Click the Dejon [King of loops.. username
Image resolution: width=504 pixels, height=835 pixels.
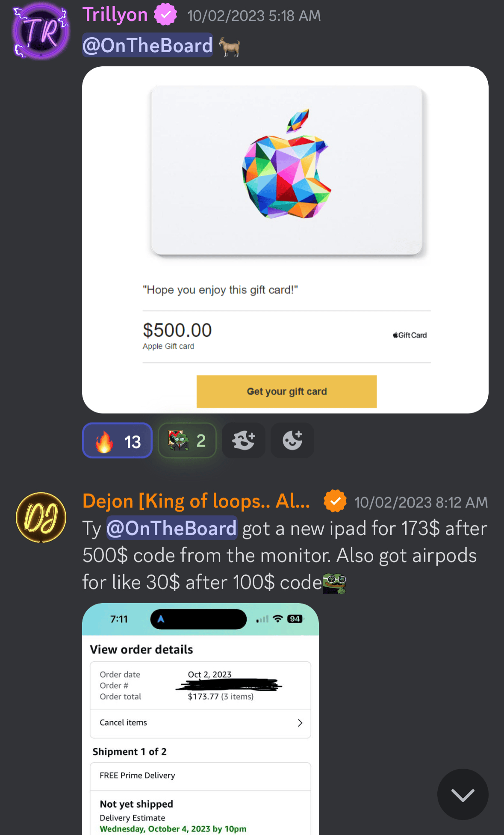(x=196, y=501)
